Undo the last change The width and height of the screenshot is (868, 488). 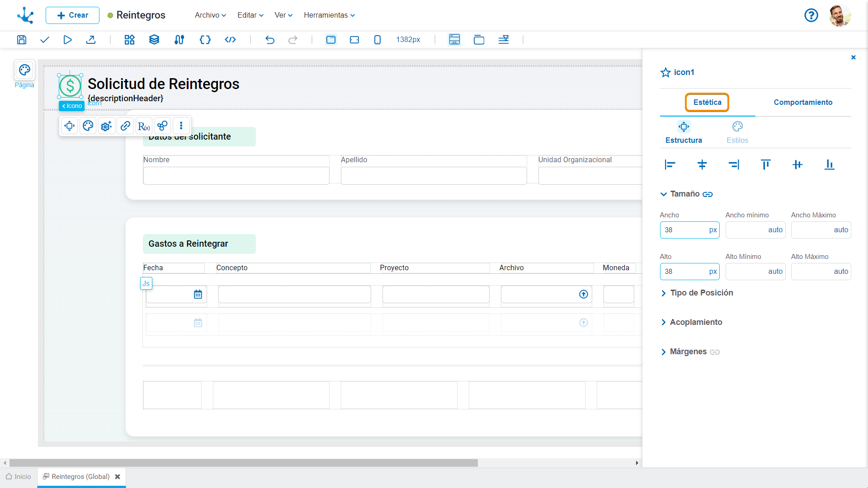coord(270,40)
